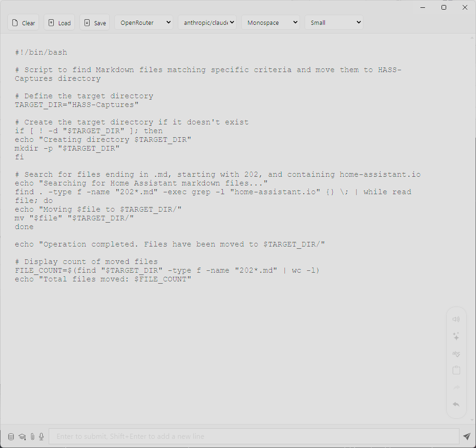Click the echo "Searching for Home Assistant" line
The image size is (476, 448).
point(141,184)
